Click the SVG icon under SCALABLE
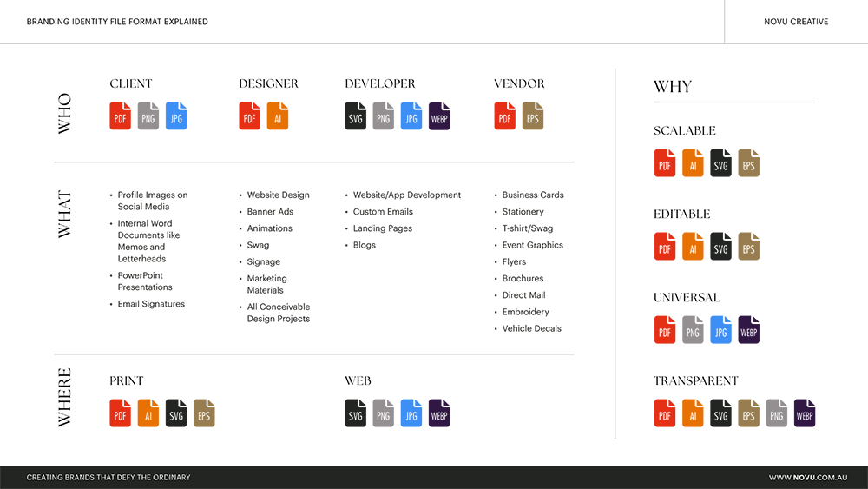 pos(720,162)
